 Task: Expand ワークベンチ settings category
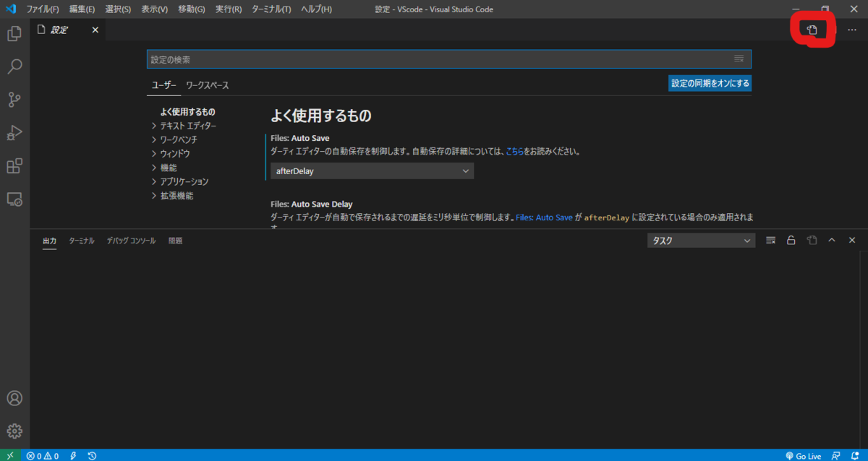pos(174,139)
